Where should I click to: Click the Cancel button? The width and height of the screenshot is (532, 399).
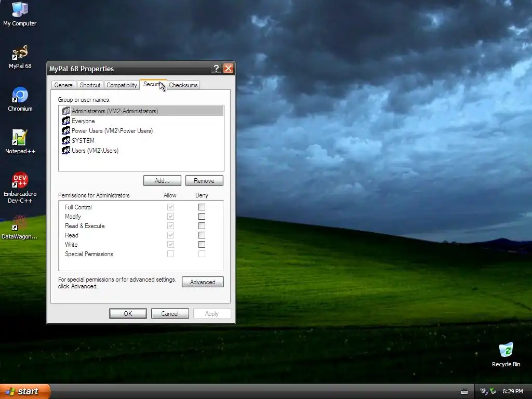click(x=170, y=313)
